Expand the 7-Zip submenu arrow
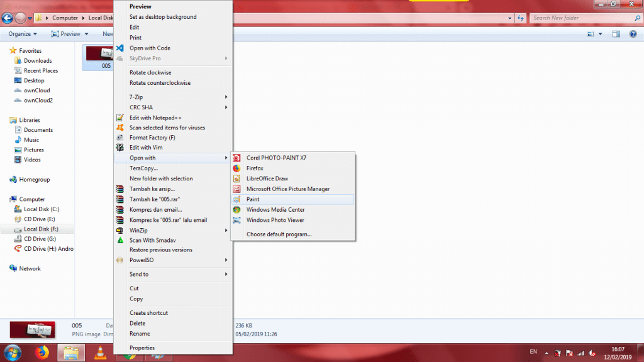The width and height of the screenshot is (644, 362). pos(226,97)
